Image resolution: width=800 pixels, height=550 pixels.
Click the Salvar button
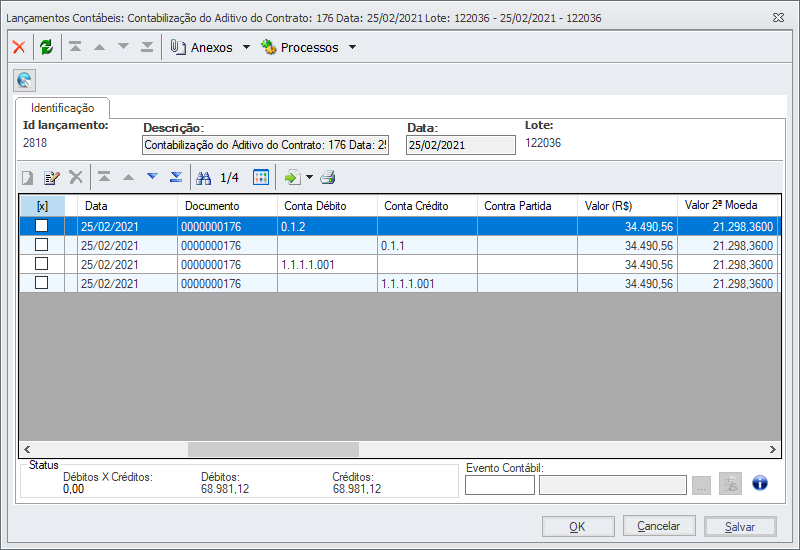pos(740,527)
